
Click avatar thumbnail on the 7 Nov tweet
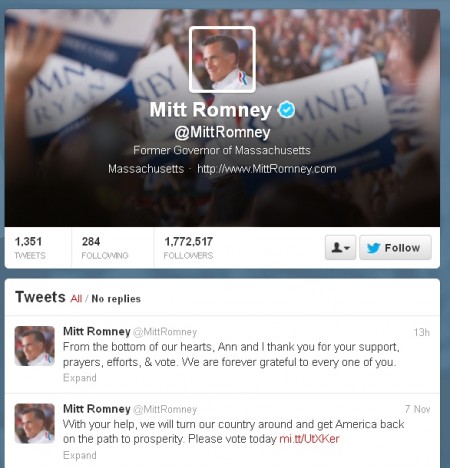34,423
